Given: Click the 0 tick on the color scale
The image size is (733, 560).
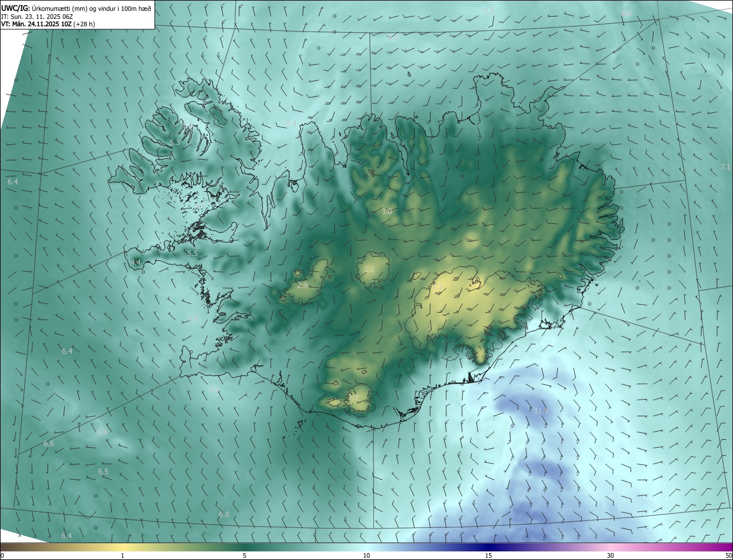Looking at the screenshot, I should click(2, 555).
